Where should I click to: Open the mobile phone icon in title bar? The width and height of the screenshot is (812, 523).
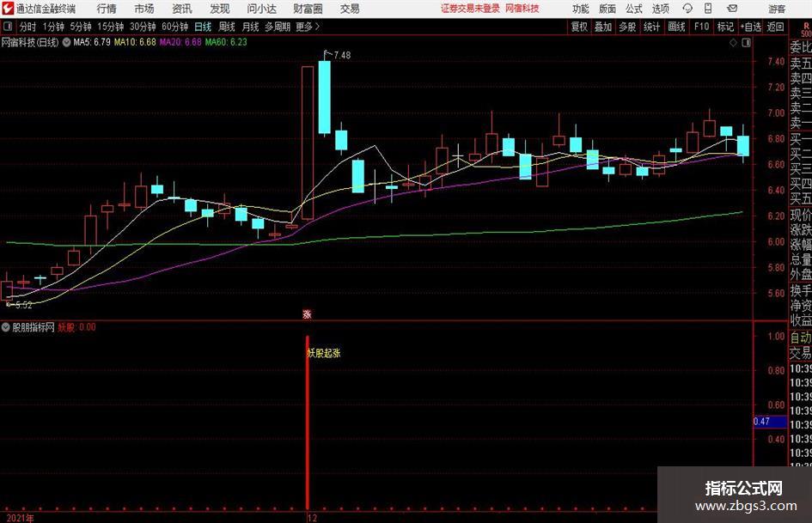pos(708,9)
